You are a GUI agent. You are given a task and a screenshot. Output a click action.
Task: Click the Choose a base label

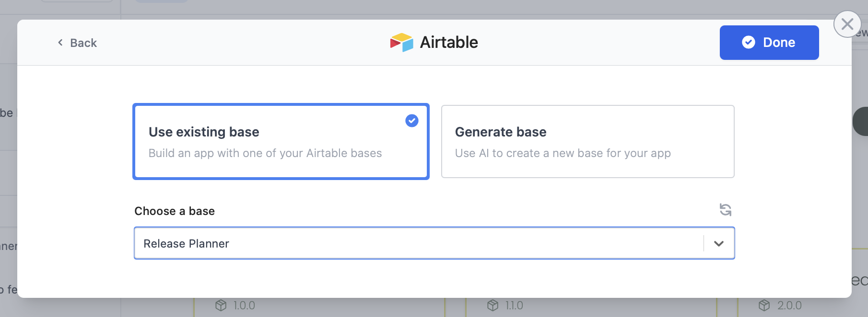point(175,211)
